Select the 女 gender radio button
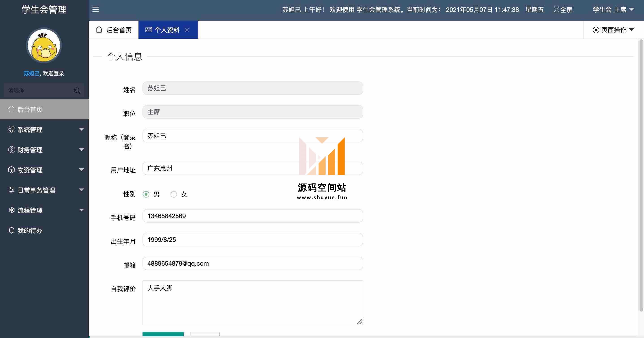 click(174, 194)
